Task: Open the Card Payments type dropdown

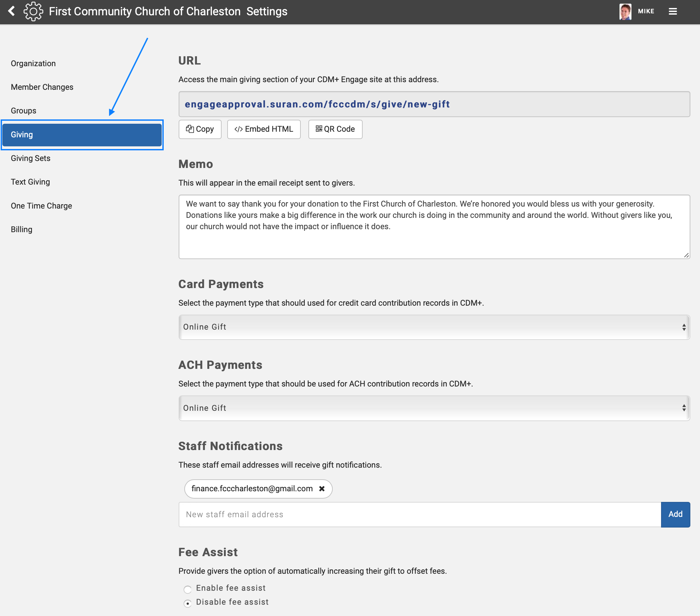Action: click(x=434, y=327)
